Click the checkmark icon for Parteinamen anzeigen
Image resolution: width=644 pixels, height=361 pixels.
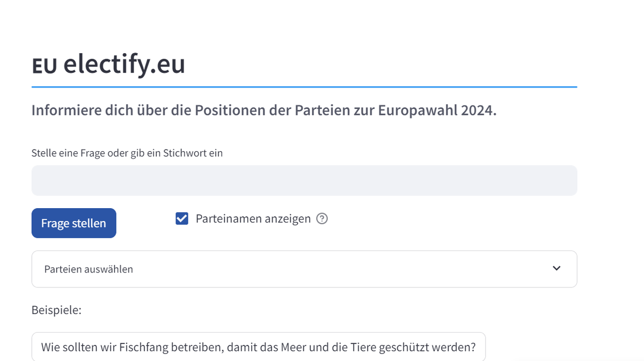pyautogui.click(x=182, y=219)
